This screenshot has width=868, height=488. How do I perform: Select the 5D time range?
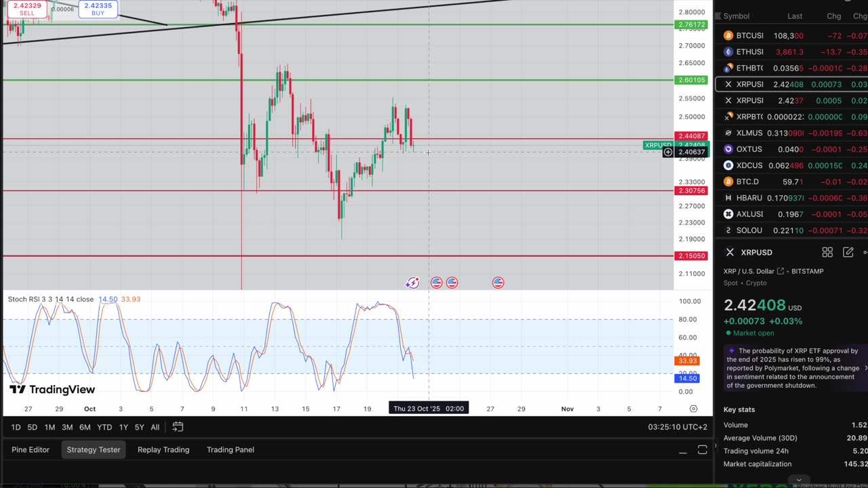tap(32, 427)
